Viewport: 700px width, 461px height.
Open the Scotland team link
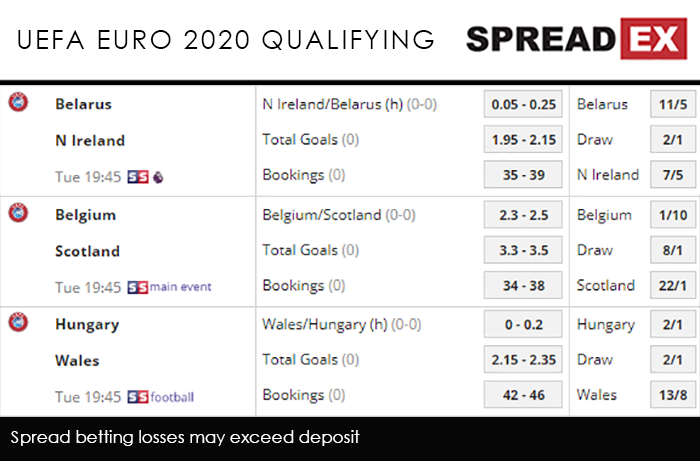87,251
